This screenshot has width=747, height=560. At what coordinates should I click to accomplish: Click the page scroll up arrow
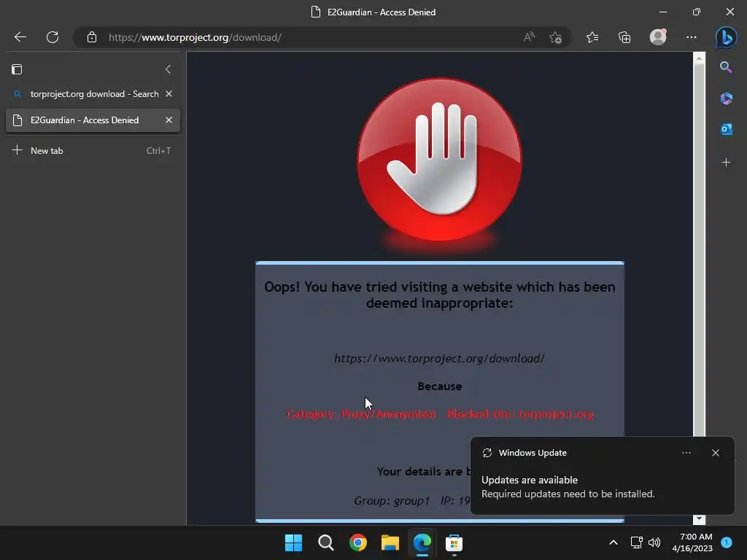pyautogui.click(x=699, y=58)
